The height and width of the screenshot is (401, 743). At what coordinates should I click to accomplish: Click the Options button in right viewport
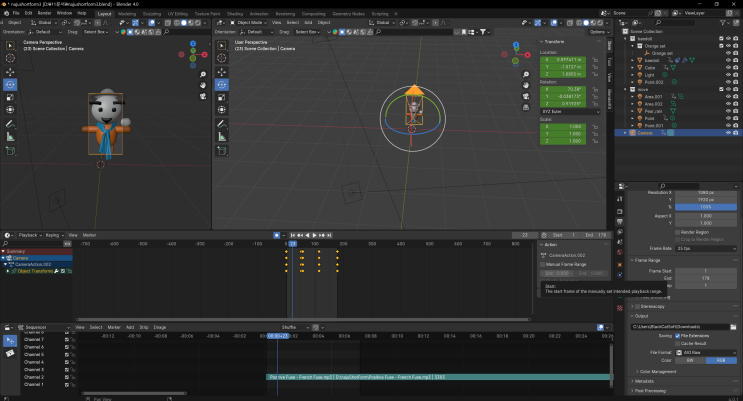coord(598,32)
